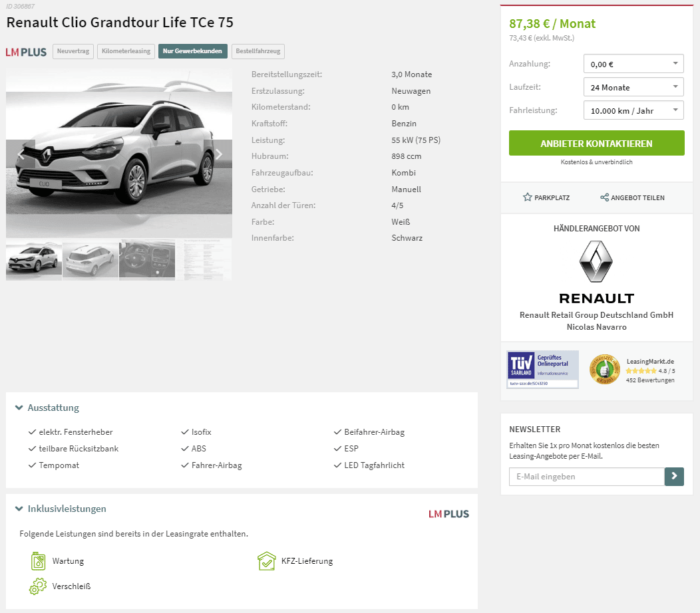Viewport: 700px width, 613px height.
Task: Click the Beifahrer-Airbag item
Action: click(x=374, y=432)
